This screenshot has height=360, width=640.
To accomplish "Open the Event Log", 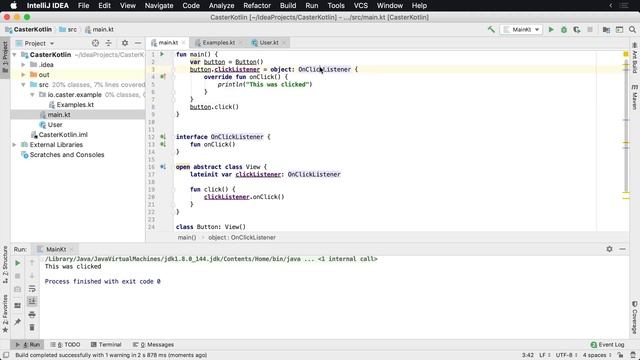I will pyautogui.click(x=607, y=344).
